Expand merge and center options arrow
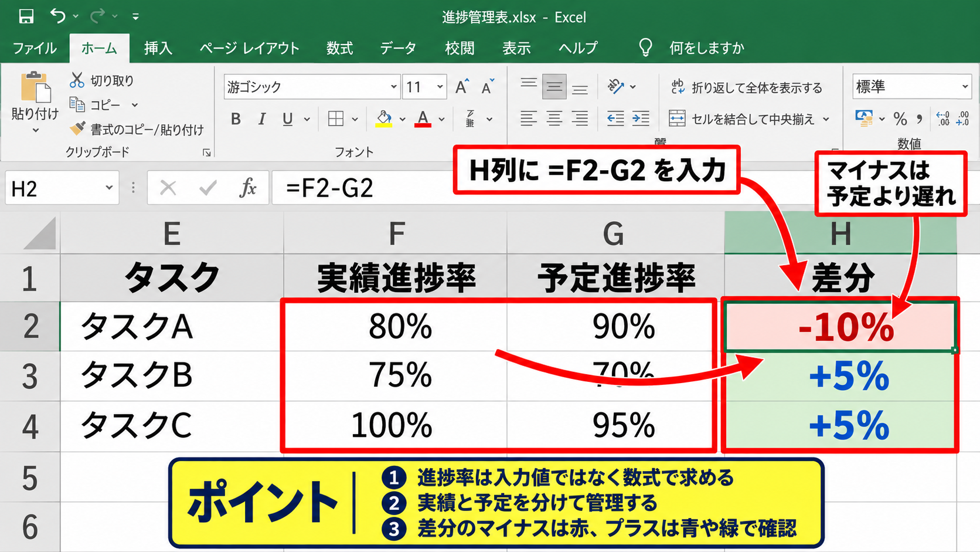 [x=826, y=119]
